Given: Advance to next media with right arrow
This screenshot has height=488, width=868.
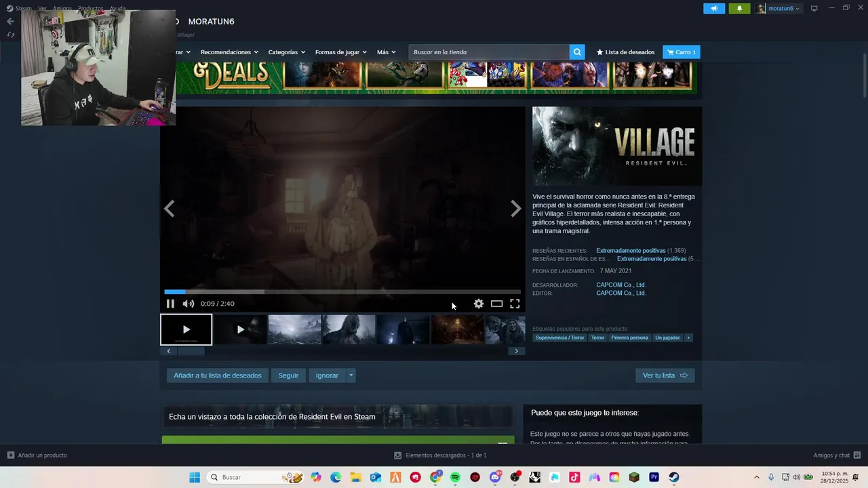Looking at the screenshot, I should coord(516,209).
